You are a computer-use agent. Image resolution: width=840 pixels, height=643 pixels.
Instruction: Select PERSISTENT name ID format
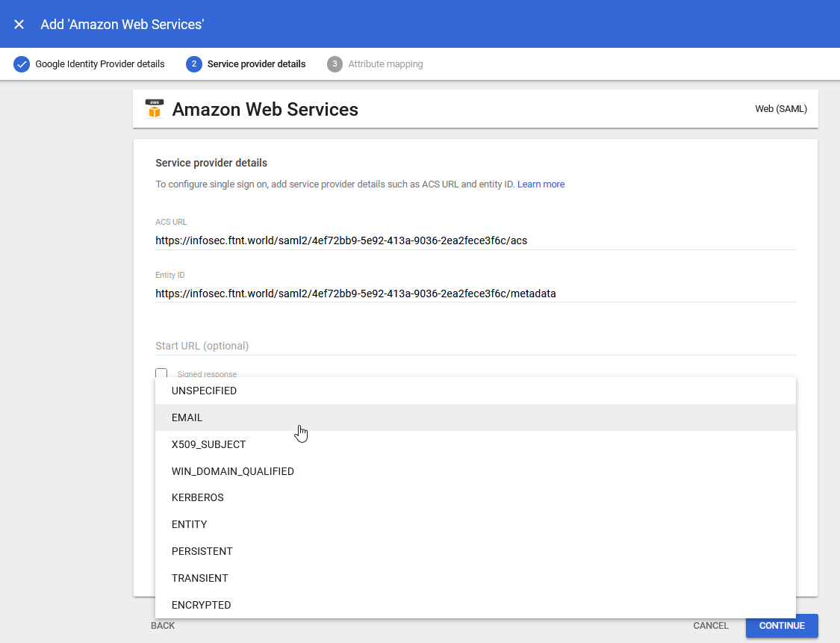pos(475,551)
